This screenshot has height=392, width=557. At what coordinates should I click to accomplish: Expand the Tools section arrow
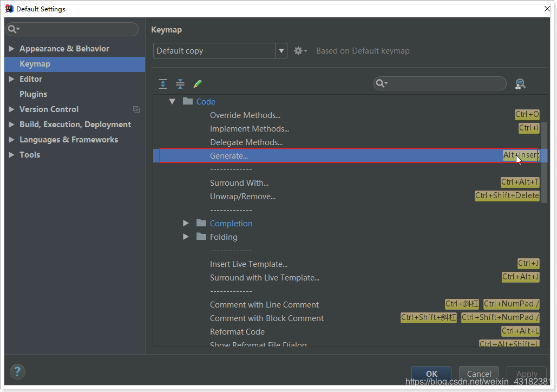(11, 155)
